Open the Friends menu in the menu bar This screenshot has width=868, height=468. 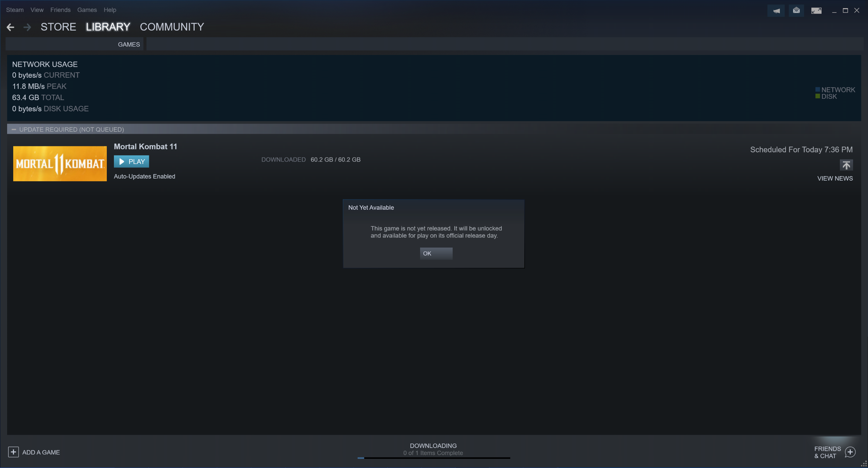tap(60, 10)
